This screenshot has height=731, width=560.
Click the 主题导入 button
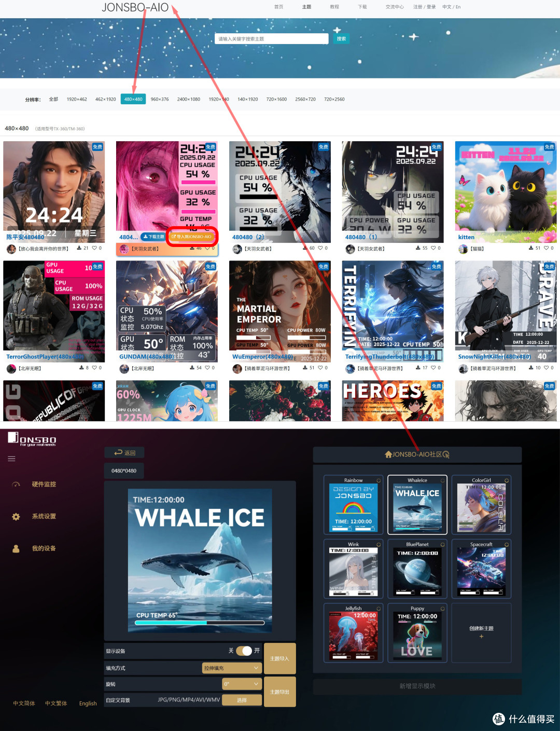(x=279, y=658)
